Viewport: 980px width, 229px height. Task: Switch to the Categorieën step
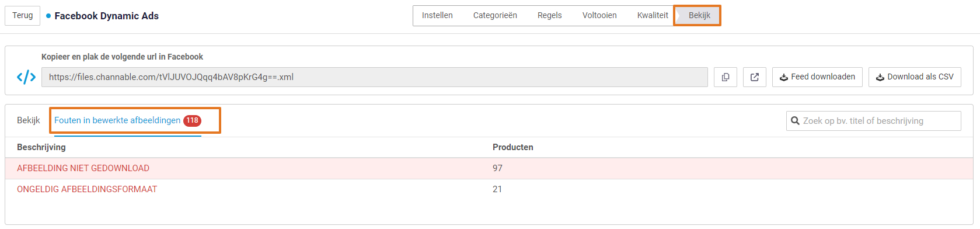(x=495, y=15)
